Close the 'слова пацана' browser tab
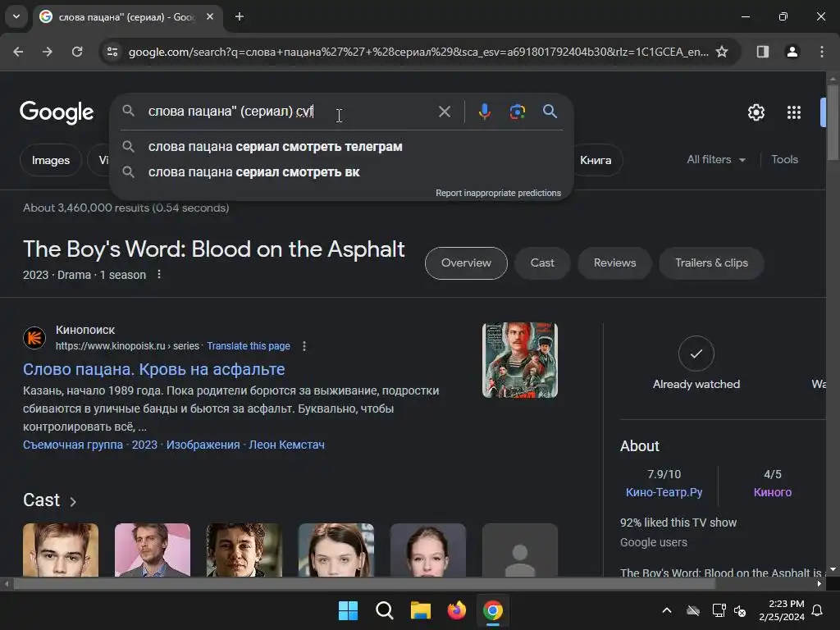This screenshot has width=840, height=630. point(210,16)
